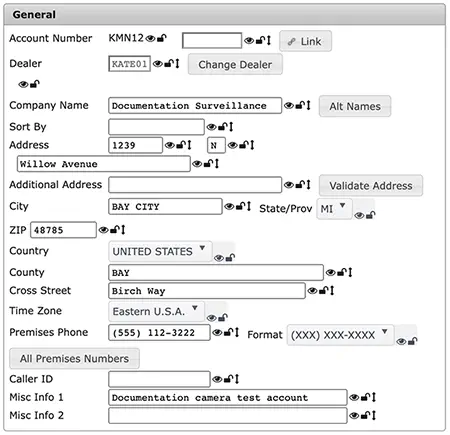Click the lock icon beside Willow Avenue

click(x=209, y=163)
